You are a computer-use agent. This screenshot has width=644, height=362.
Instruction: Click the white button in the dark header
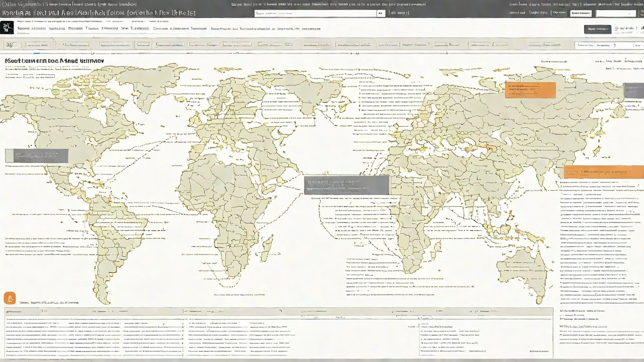(x=581, y=14)
